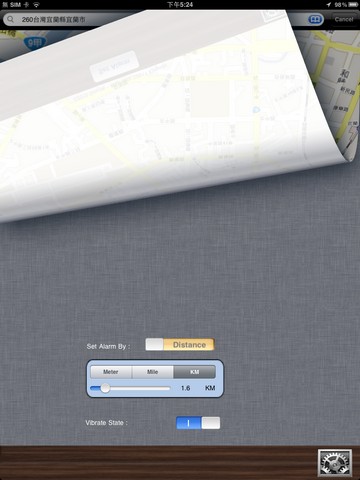Cancel the address search
This screenshot has width=360, height=480.
344,19
